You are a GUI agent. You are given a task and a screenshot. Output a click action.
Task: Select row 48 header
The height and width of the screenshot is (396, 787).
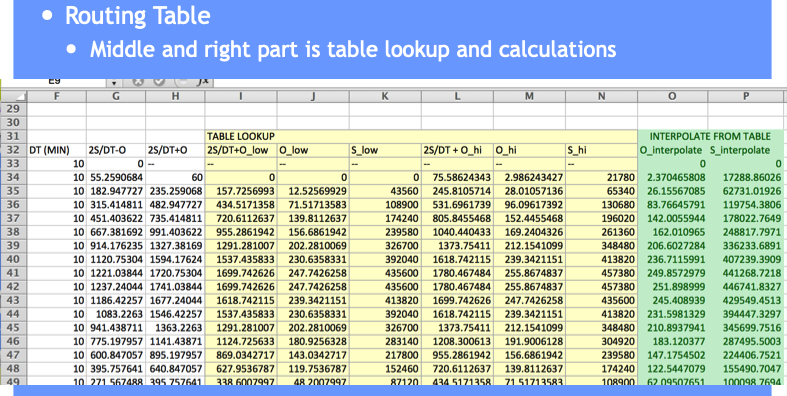[x=14, y=368]
